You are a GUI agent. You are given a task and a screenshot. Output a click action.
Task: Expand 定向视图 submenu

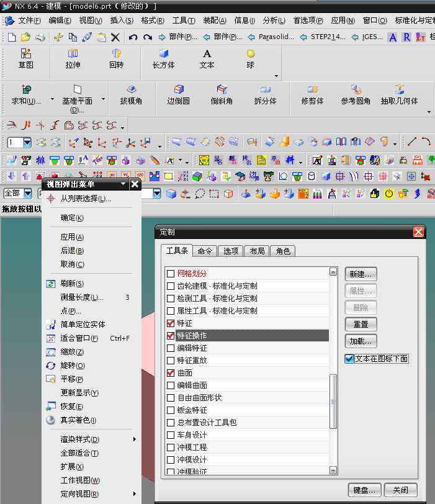point(134,493)
